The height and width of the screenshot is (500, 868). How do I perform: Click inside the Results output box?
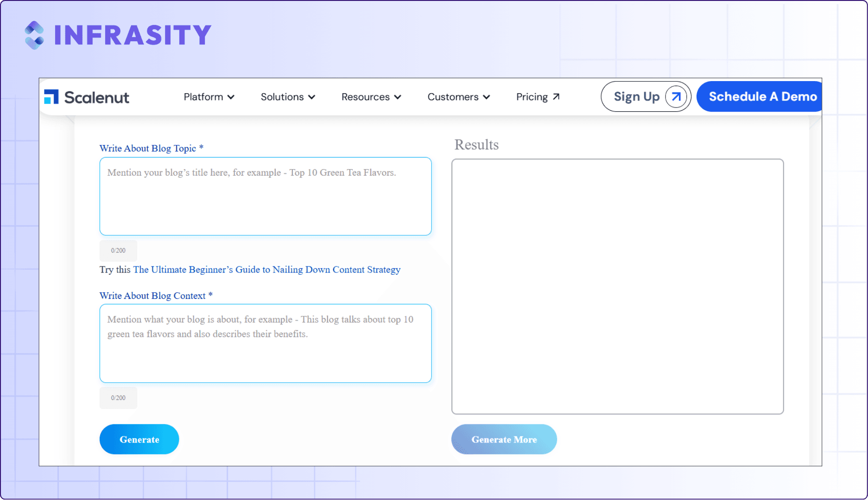618,286
